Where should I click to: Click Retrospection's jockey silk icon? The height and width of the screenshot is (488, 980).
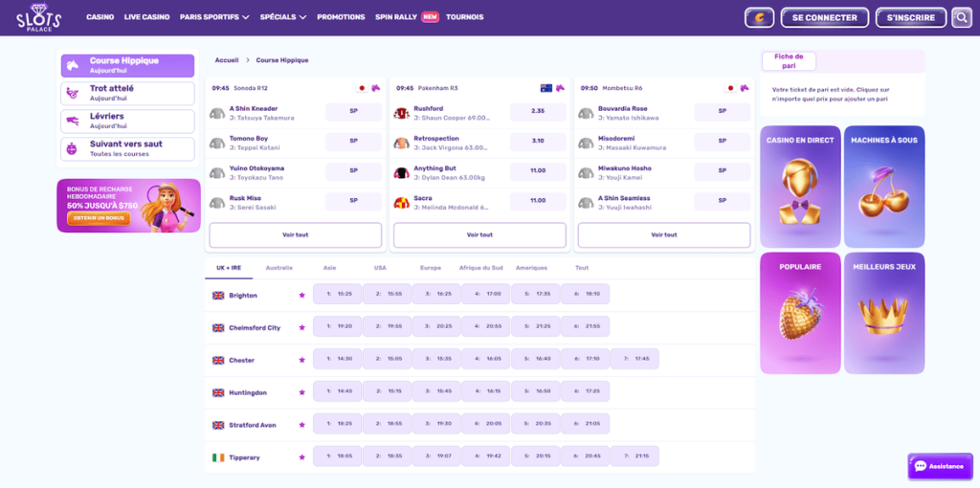click(x=401, y=144)
